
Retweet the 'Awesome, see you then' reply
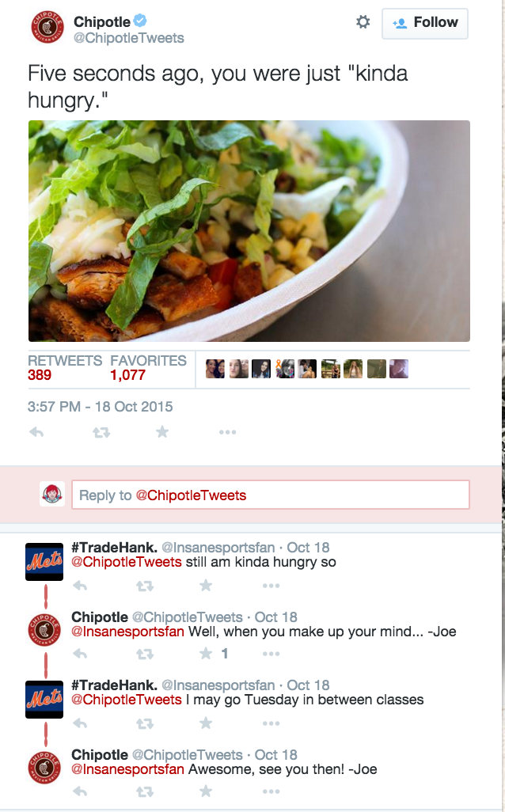(145, 791)
